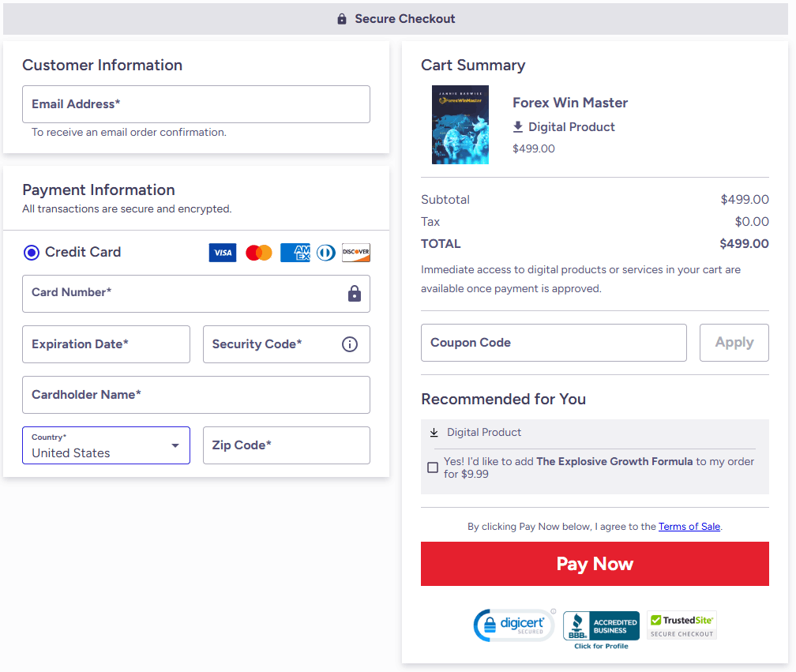796x672 pixels.
Task: Open the Country dropdown
Action: point(106,445)
